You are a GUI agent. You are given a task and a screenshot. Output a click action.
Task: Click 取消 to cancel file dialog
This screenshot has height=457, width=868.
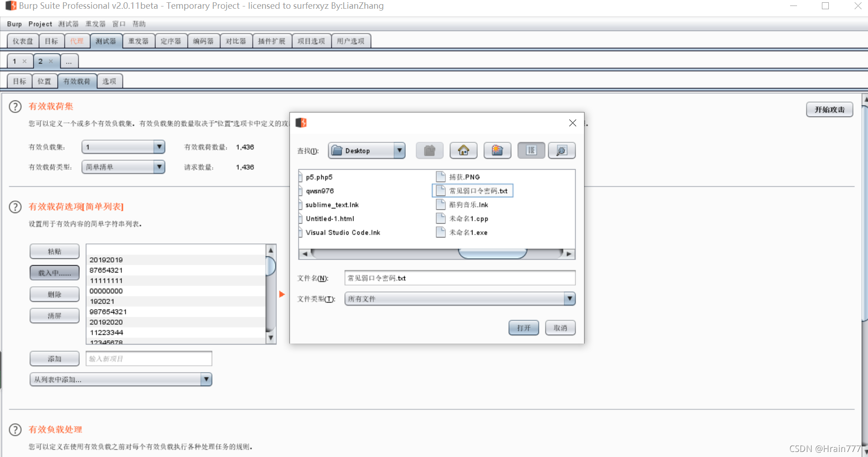click(x=560, y=328)
